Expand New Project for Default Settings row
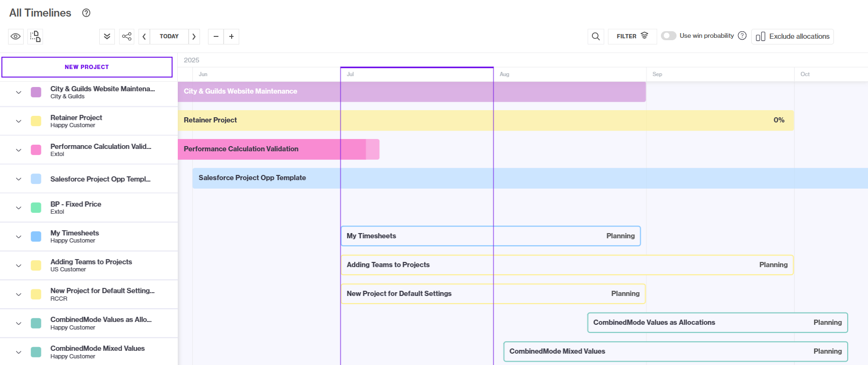This screenshot has width=868, height=365. point(18,294)
